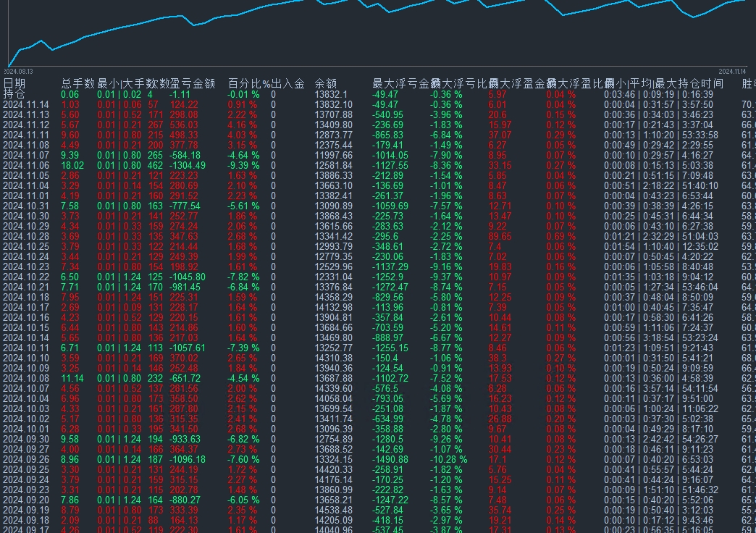Click the profit amount 341.50
The width and height of the screenshot is (756, 533).
184,429
